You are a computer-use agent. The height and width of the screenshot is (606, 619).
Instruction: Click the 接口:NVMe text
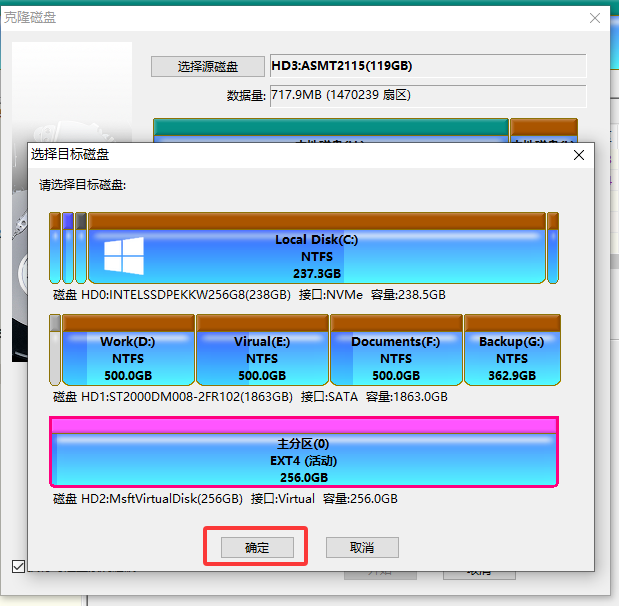coord(331,295)
